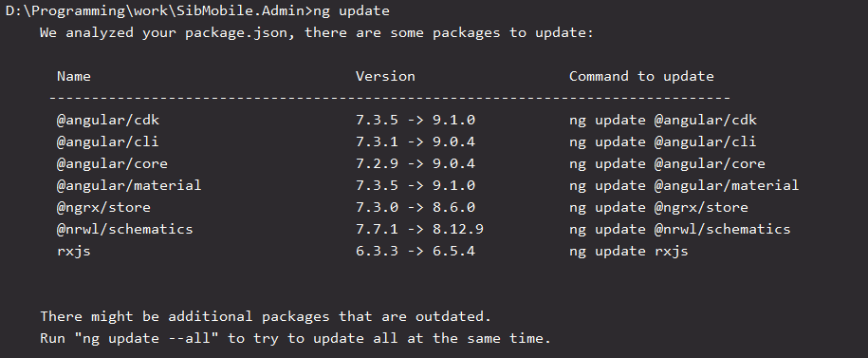Click the command "ng update @angular/core"

tap(667, 164)
